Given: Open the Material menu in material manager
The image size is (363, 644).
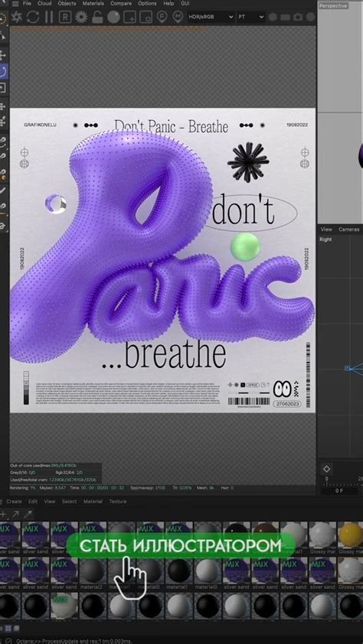Looking at the screenshot, I should 93,502.
